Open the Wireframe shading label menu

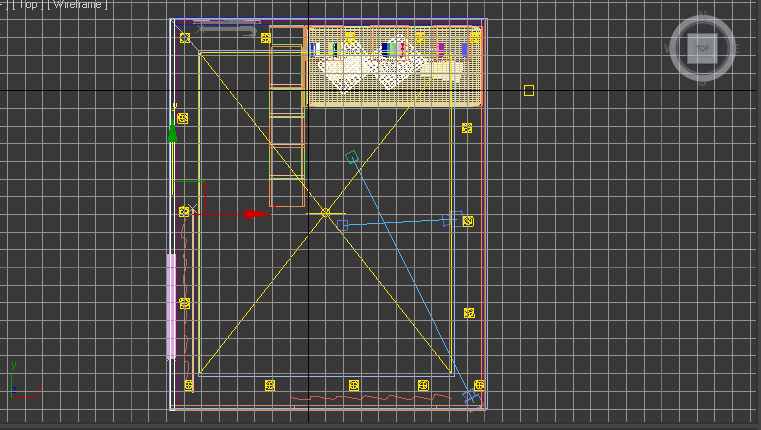(78, 4)
